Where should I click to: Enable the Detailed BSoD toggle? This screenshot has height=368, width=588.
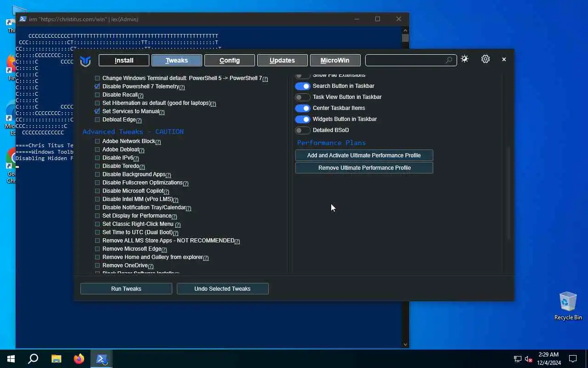303,130
